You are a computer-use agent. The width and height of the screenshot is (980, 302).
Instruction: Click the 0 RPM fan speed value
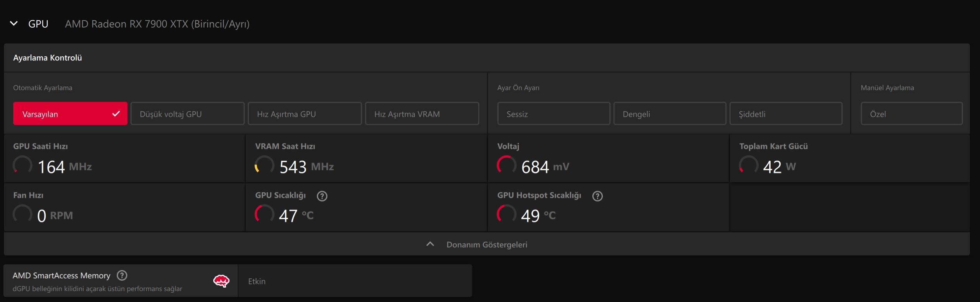(55, 215)
